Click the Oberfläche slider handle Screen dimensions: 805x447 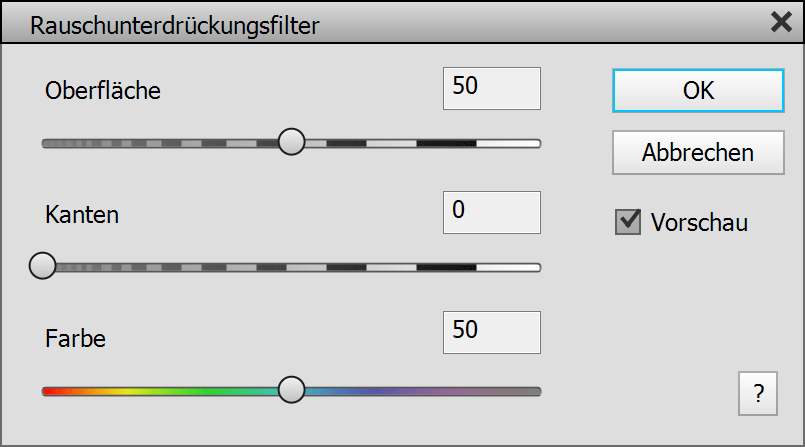pos(291,142)
